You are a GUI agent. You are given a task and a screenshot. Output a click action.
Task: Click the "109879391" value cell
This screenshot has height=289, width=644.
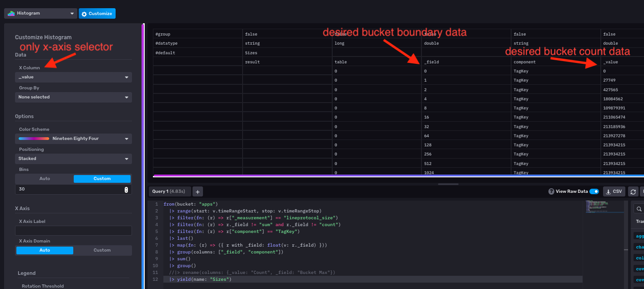pos(622,108)
